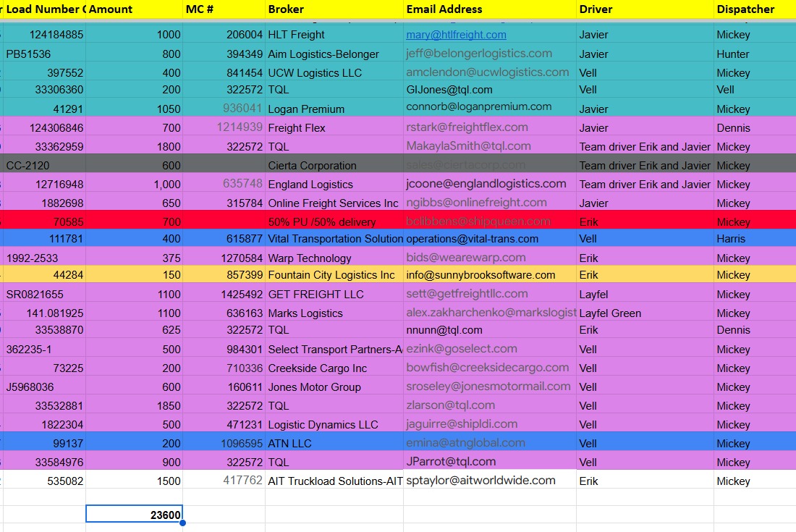The width and height of the screenshot is (796, 532).
Task: Click the Load Number column header
Action: (43, 9)
